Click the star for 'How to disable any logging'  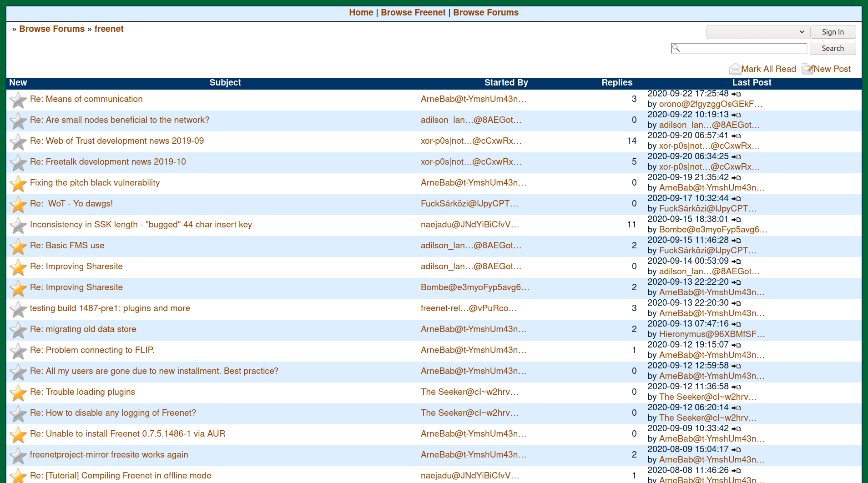[x=18, y=414]
